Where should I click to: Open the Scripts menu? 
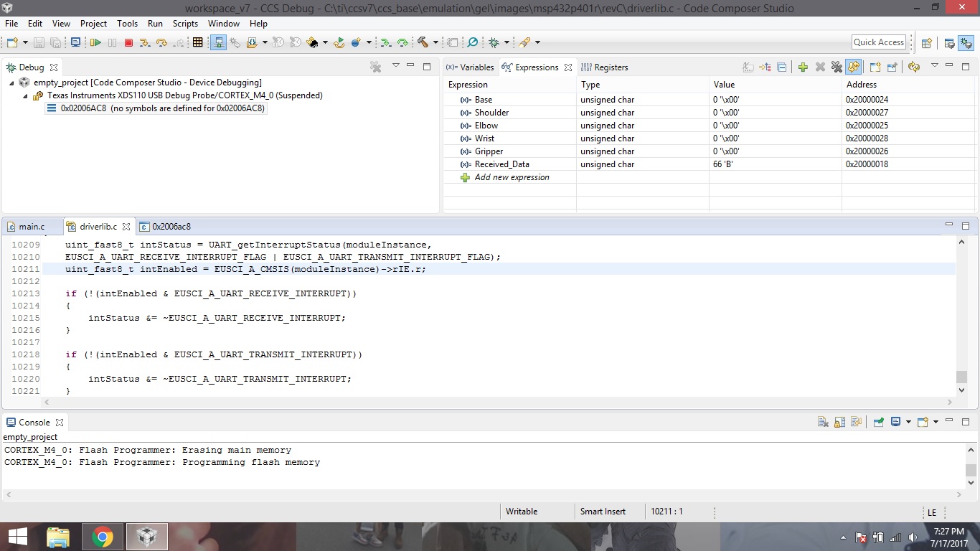tap(185, 24)
